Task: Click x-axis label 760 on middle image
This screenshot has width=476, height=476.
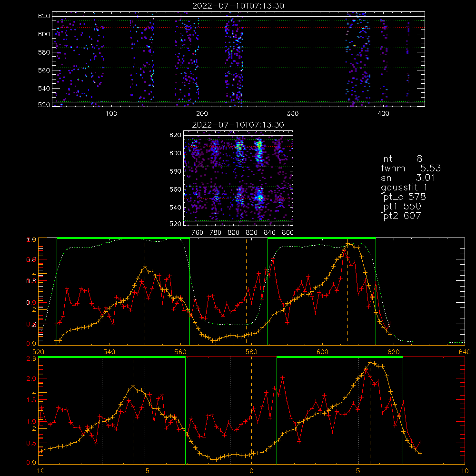Action: click(x=198, y=233)
